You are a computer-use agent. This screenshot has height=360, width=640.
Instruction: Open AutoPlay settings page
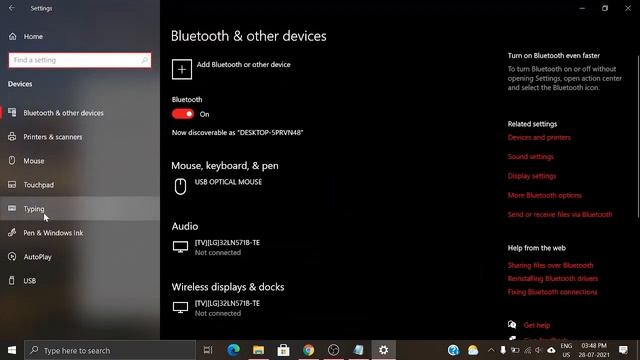point(80,257)
